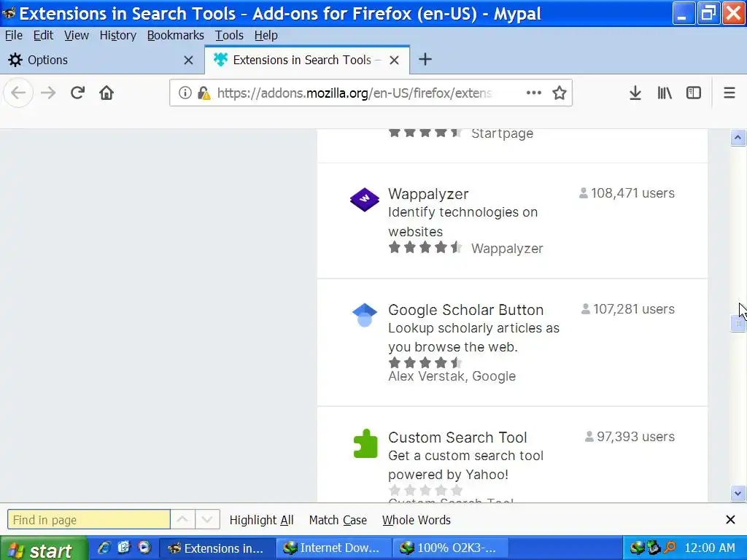This screenshot has width=747, height=560.
Task: Open the home page
Action: pos(107,93)
